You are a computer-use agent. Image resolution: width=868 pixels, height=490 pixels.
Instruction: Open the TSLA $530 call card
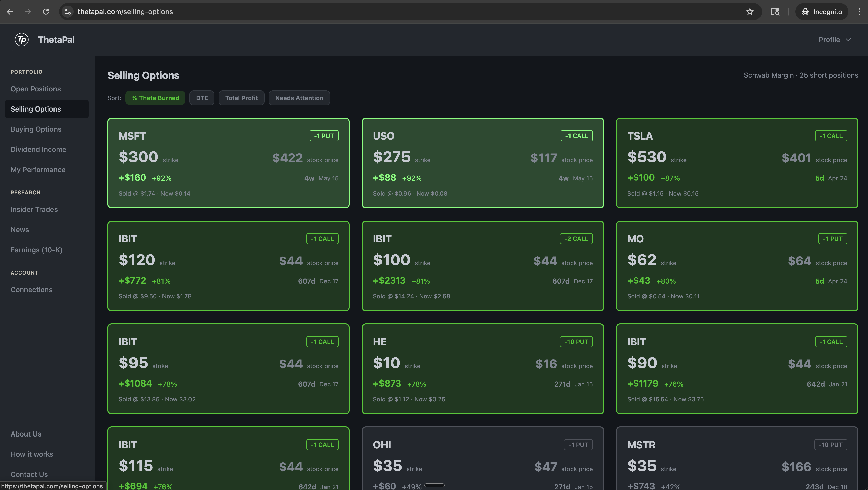(737, 163)
